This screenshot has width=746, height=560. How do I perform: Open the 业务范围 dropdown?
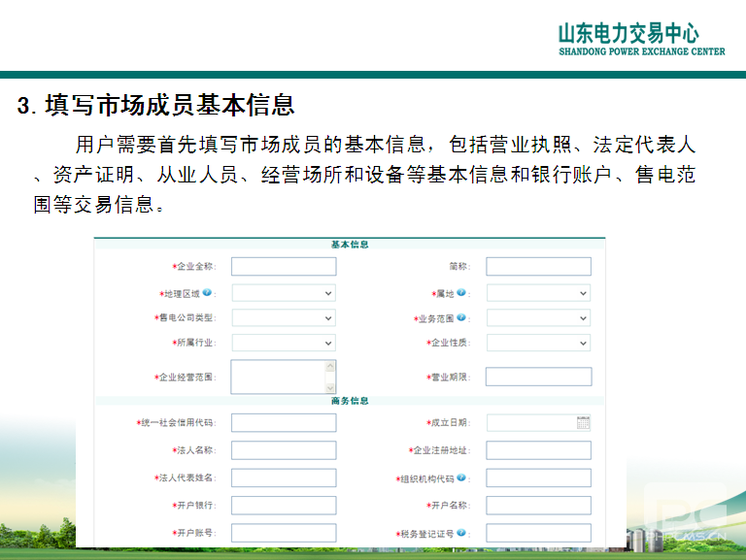point(538,318)
